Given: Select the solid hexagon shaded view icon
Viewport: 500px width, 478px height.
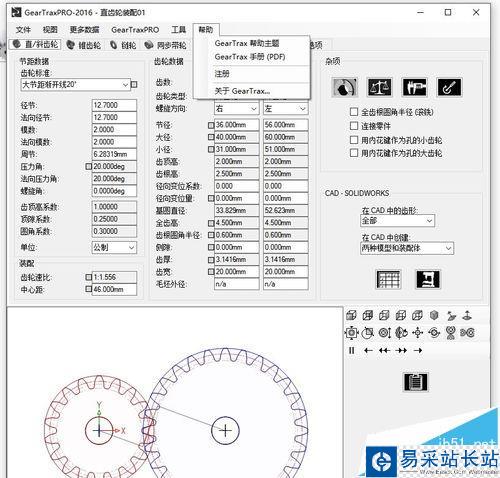Looking at the screenshot, I should click(x=434, y=315).
